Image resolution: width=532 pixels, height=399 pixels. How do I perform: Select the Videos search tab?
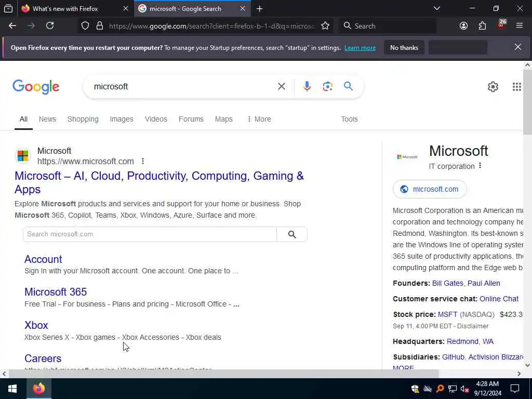[x=156, y=119]
